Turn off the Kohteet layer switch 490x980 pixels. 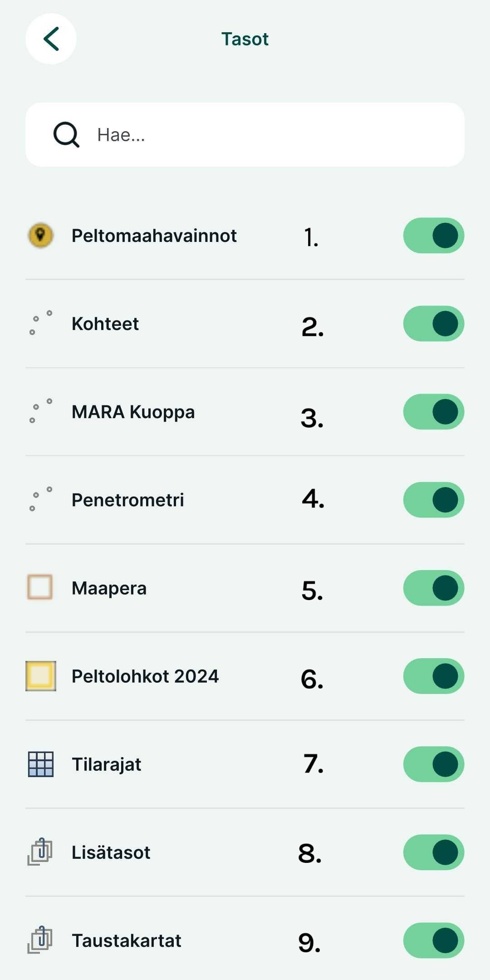433,324
